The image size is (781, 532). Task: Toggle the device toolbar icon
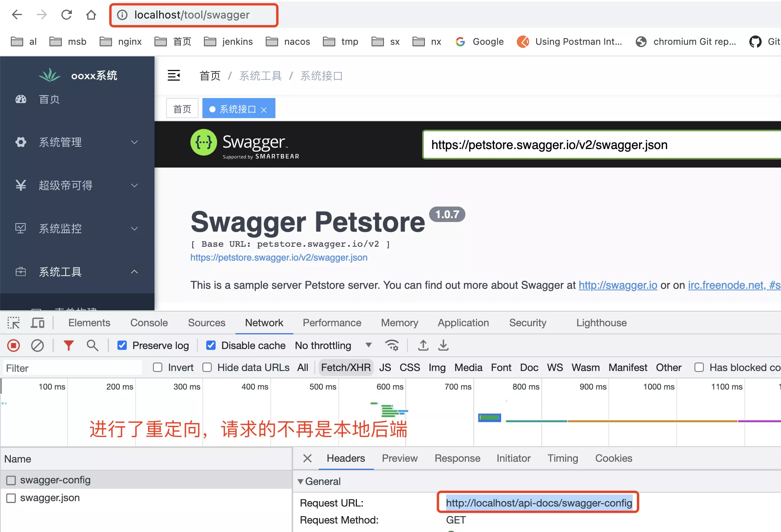(x=37, y=323)
